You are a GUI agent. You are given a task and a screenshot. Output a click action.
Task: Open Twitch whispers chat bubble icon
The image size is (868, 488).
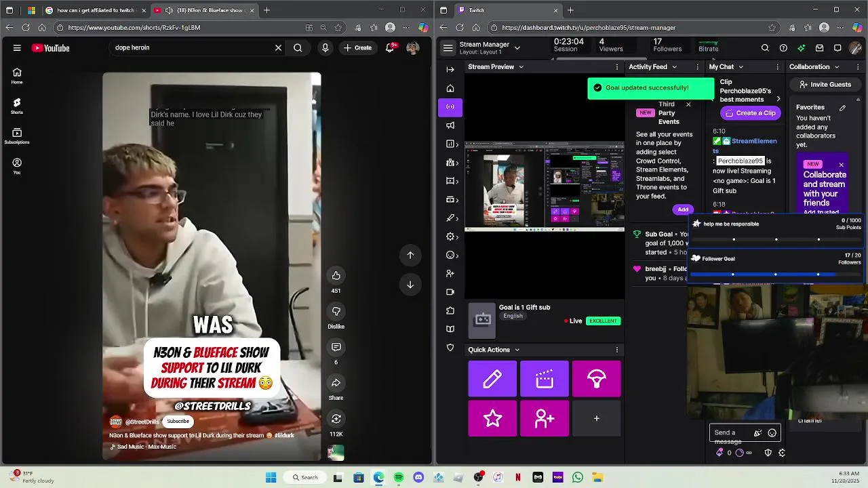pyautogui.click(x=837, y=48)
